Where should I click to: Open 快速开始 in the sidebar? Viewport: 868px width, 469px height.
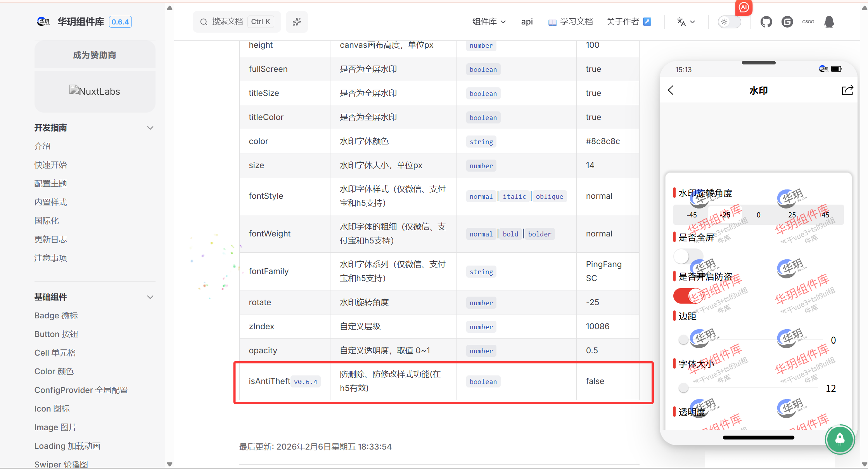click(x=50, y=165)
